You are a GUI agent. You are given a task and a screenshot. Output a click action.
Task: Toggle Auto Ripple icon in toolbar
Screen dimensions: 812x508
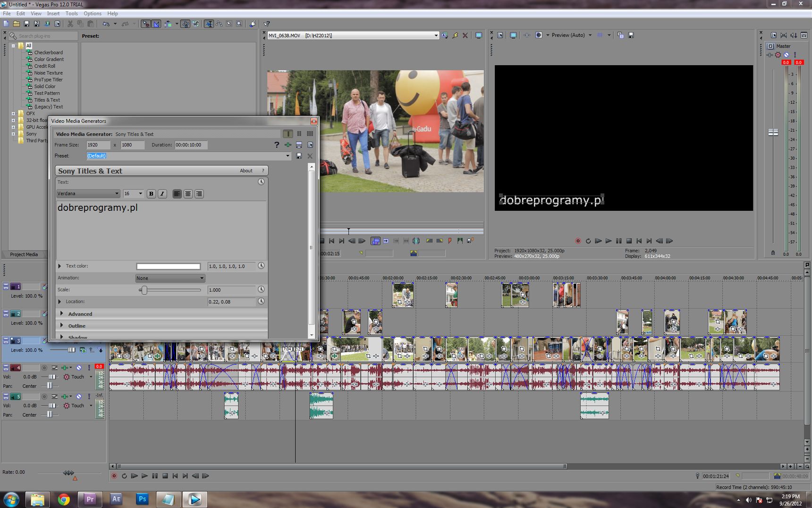point(168,24)
